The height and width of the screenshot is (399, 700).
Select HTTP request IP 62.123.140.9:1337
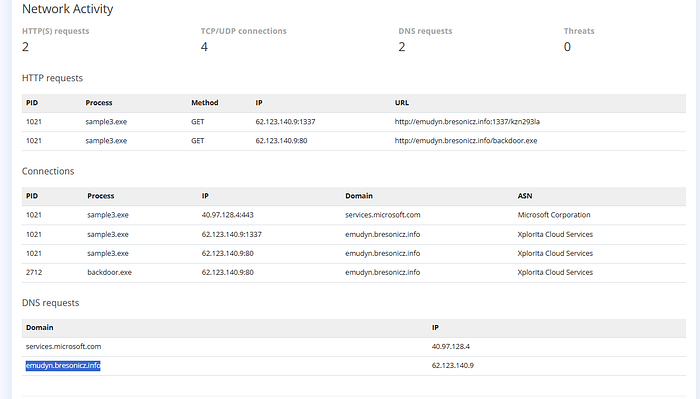click(x=285, y=121)
